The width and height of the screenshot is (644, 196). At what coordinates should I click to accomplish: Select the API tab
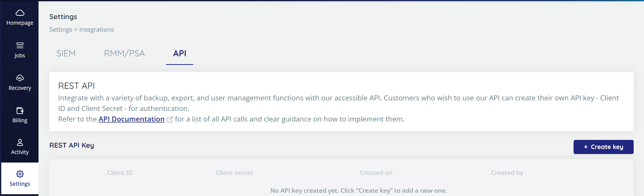point(180,53)
